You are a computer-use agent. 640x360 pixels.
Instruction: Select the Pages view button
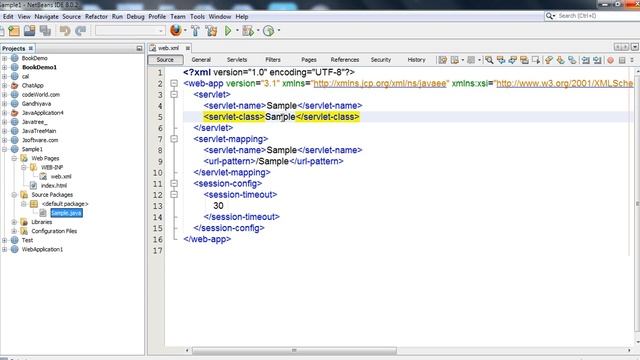point(309,60)
